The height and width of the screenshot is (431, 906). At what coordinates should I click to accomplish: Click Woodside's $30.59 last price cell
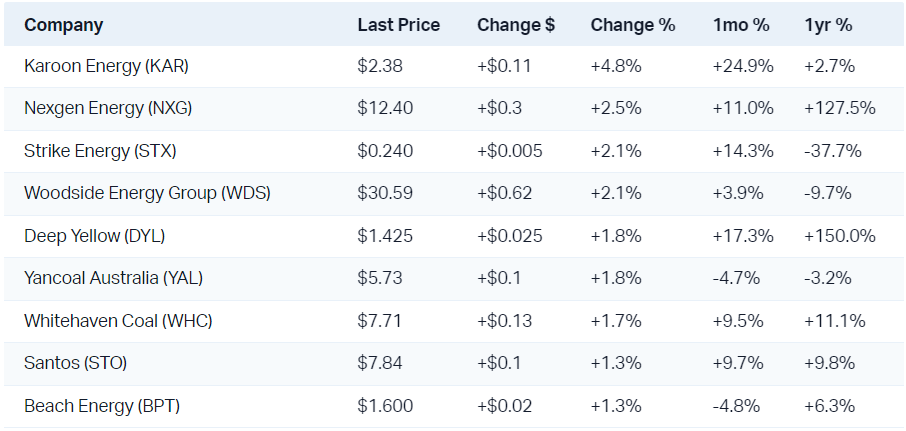pos(384,193)
